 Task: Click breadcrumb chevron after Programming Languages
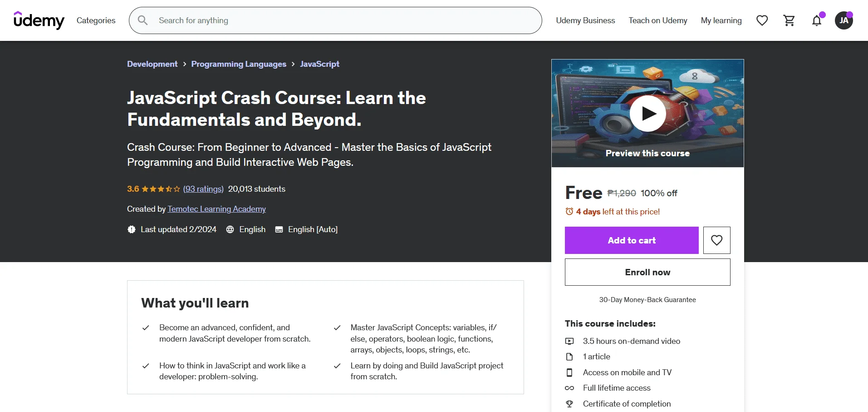tap(293, 64)
